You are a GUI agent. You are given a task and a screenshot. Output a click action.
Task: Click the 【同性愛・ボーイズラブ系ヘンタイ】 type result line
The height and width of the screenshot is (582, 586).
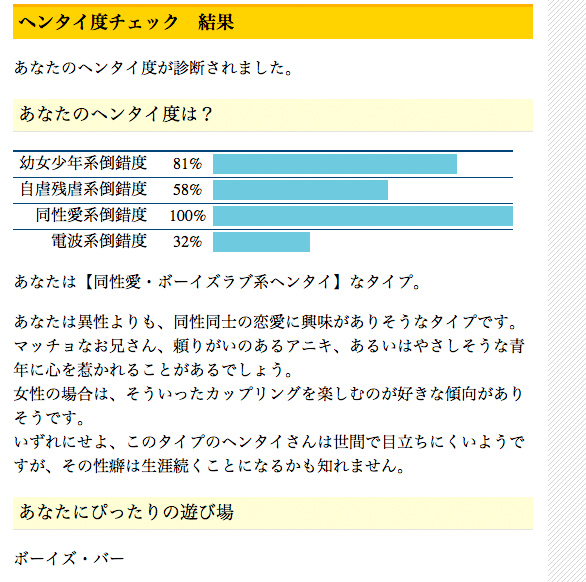click(217, 282)
